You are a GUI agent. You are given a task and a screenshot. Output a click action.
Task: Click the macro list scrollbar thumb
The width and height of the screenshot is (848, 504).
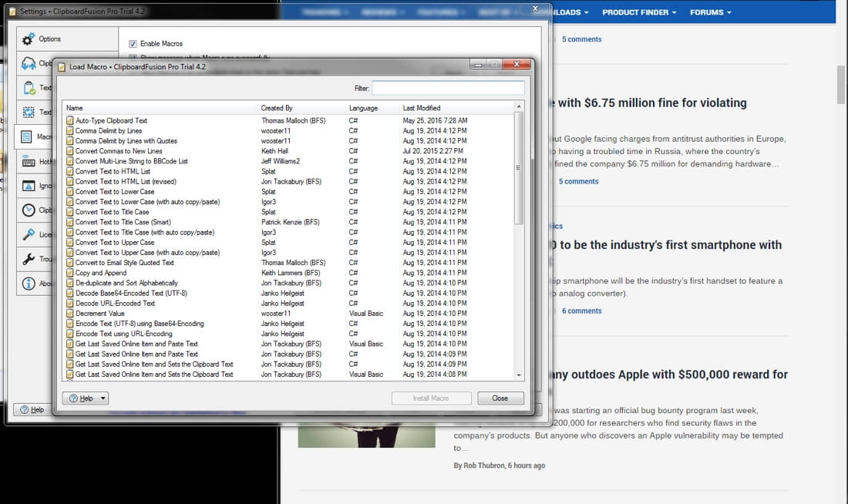tap(519, 169)
